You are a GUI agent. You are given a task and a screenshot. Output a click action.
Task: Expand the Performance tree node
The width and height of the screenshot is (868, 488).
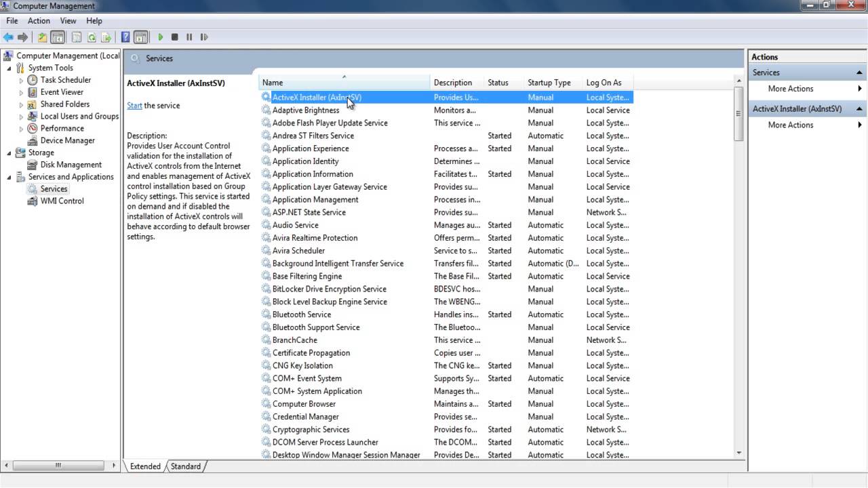pyautogui.click(x=21, y=128)
